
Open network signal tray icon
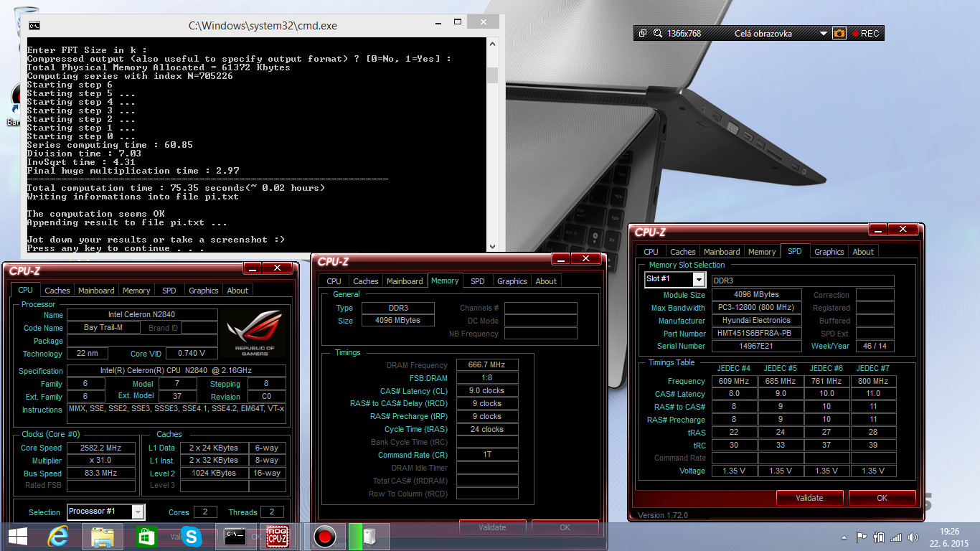pos(896,537)
